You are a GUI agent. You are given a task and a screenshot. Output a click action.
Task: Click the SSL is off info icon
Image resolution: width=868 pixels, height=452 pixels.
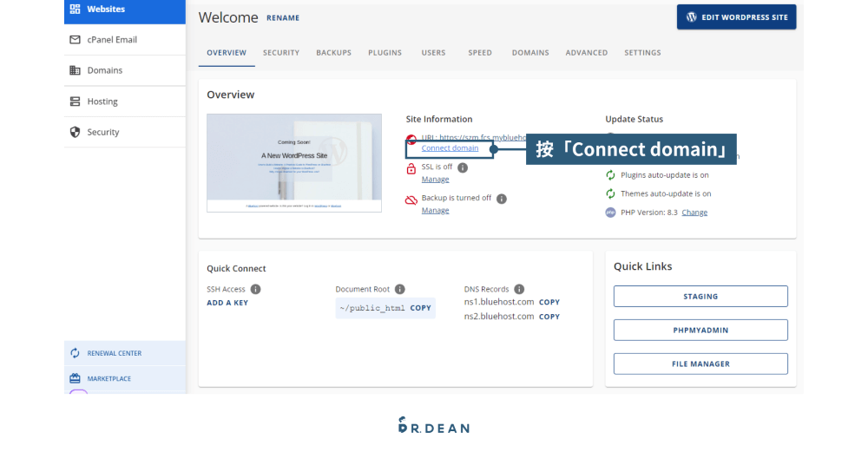[463, 167]
